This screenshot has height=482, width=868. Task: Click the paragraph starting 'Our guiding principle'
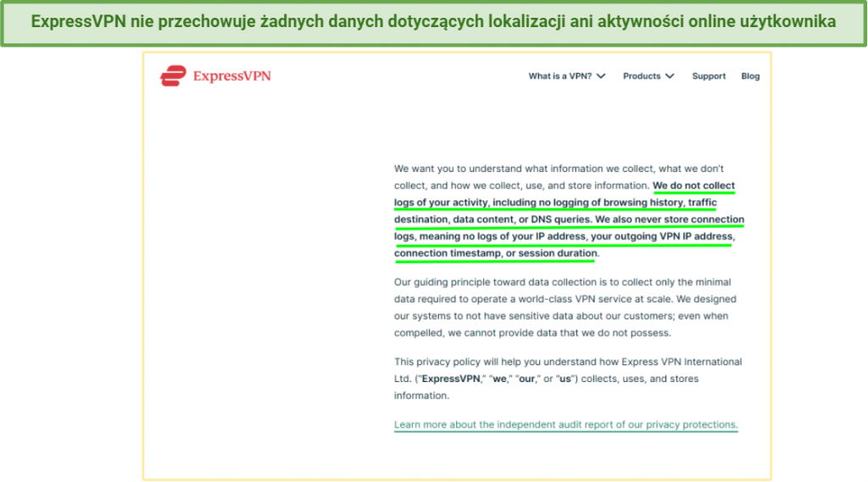point(565,307)
